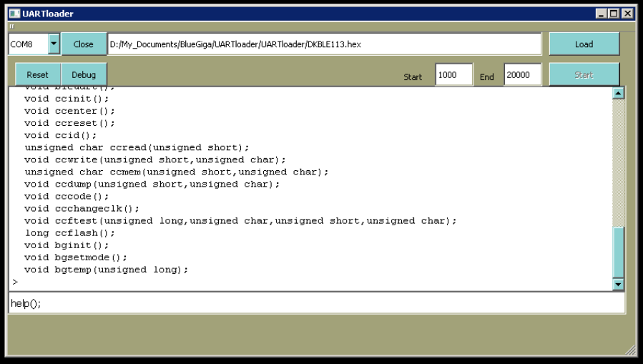Click the command input containing help();
Image resolution: width=643 pixels, height=364 pixels.
coord(317,303)
